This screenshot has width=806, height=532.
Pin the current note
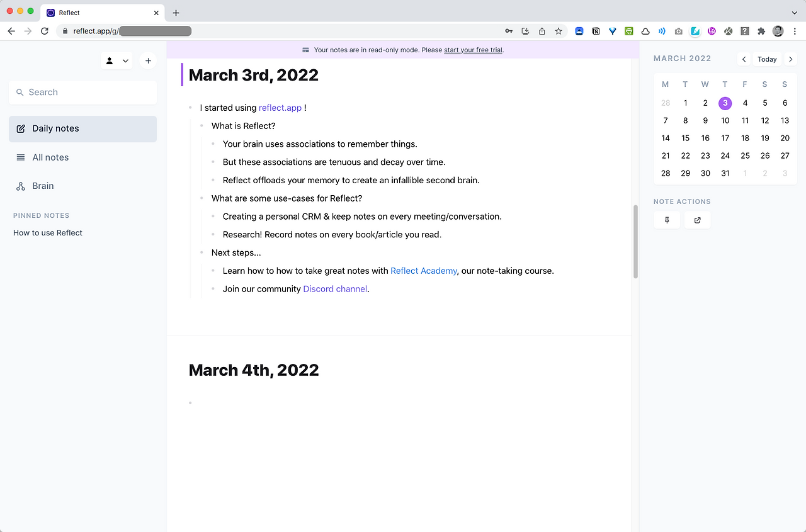coord(667,220)
